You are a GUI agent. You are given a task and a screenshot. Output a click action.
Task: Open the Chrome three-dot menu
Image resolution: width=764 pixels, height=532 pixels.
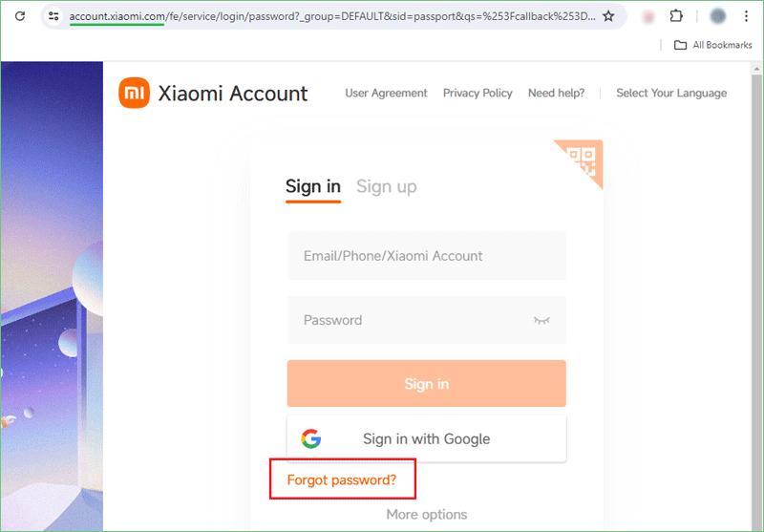tap(746, 16)
